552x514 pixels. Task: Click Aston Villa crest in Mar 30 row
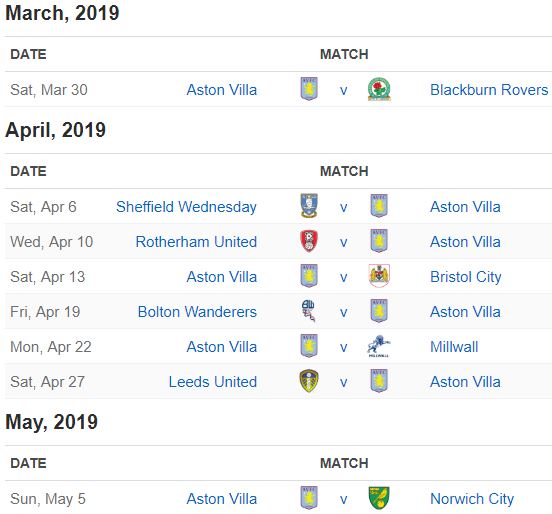pyautogui.click(x=309, y=89)
